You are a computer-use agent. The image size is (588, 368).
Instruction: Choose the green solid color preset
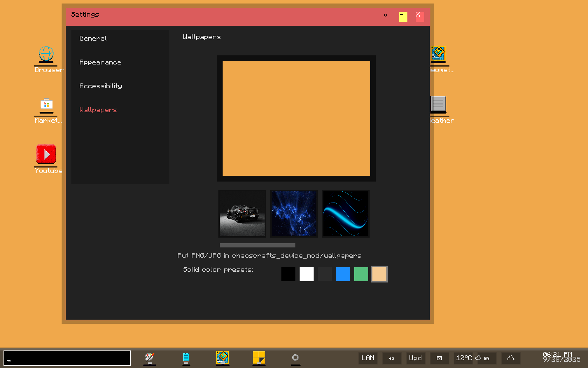point(361,274)
